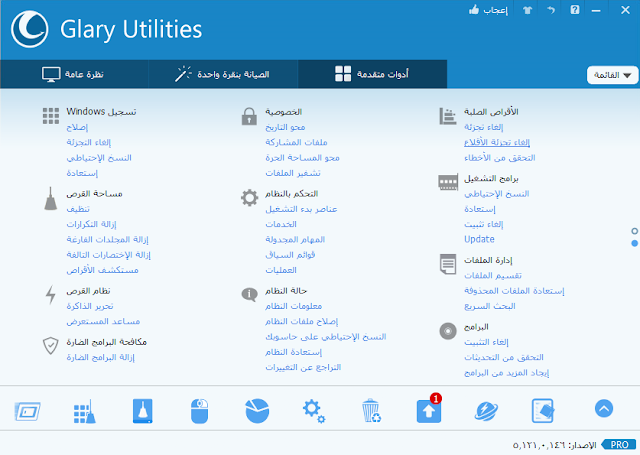Open the mouse-shaped context menu manager icon
Viewport: 640px width, 455px height.
(200, 411)
